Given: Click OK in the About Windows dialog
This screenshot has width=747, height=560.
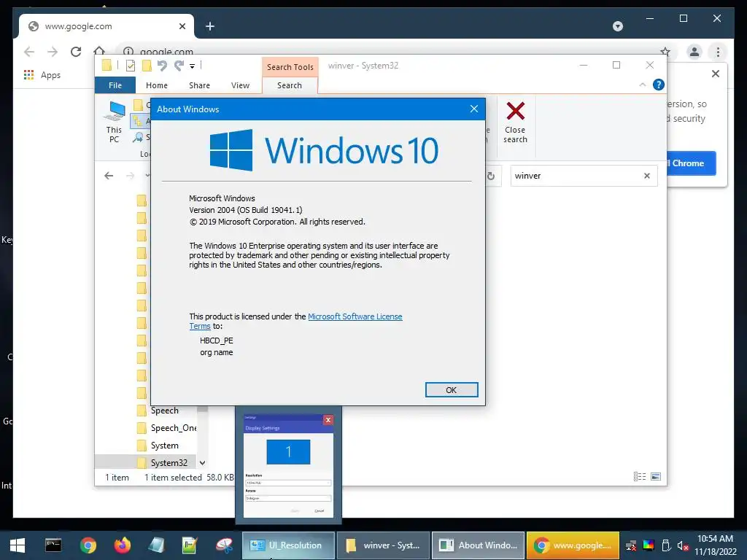Looking at the screenshot, I should click(x=451, y=389).
